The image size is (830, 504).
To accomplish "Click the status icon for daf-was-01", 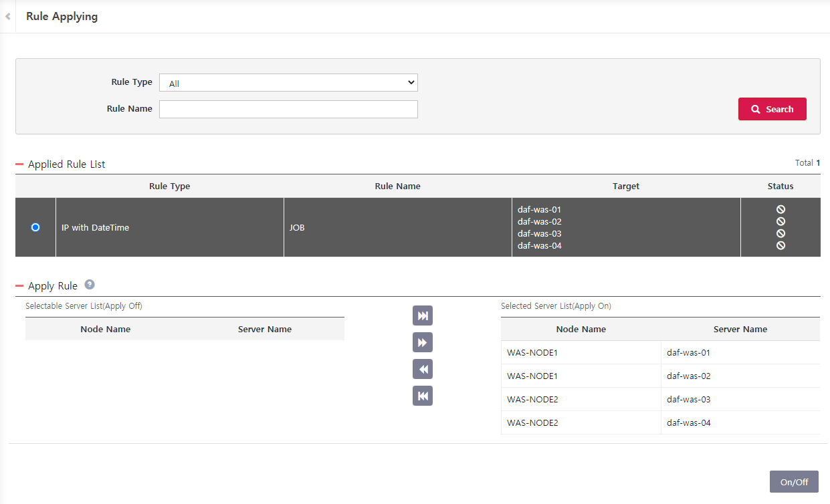I will coord(781,209).
